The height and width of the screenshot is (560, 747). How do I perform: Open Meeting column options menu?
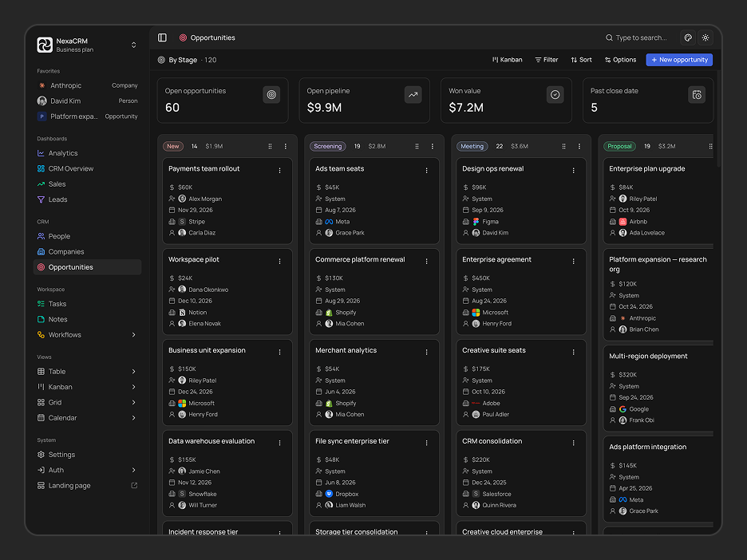pyautogui.click(x=579, y=147)
